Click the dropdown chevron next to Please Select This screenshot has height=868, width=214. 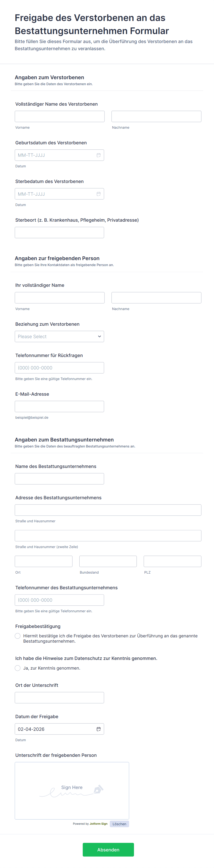tap(99, 336)
